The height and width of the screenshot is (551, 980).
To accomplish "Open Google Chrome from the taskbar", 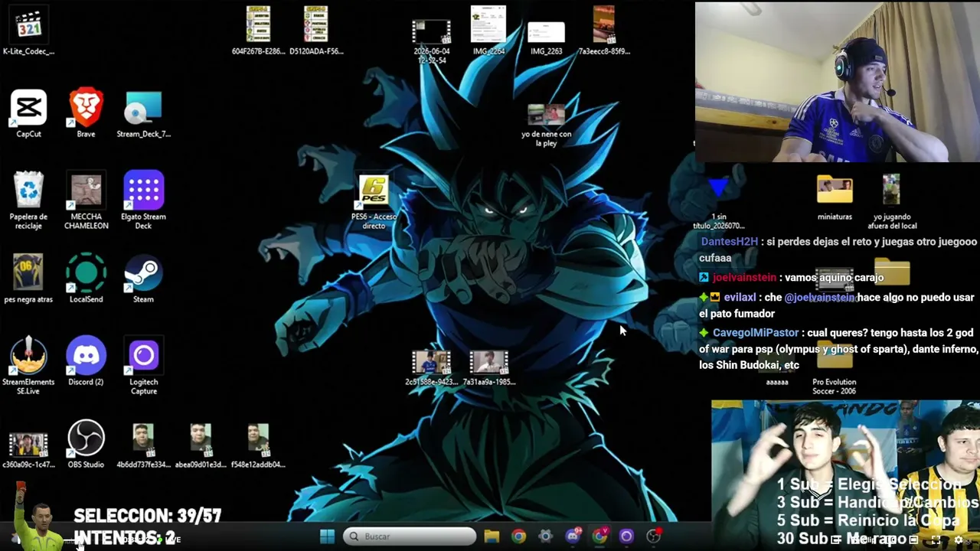I will click(518, 536).
